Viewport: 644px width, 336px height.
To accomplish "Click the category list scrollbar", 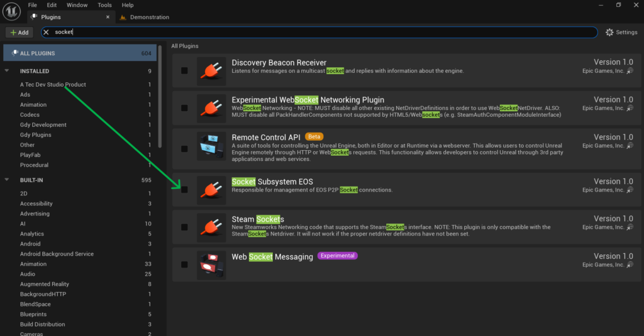I will tap(160, 97).
